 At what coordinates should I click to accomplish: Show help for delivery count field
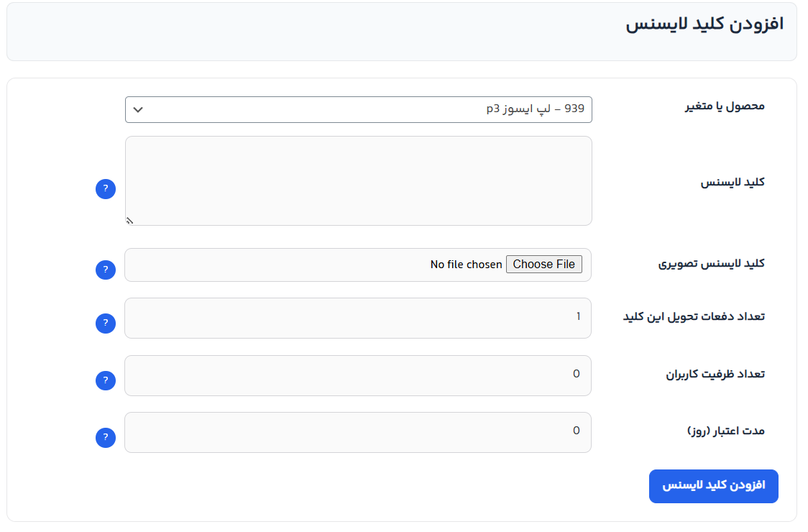tap(106, 324)
